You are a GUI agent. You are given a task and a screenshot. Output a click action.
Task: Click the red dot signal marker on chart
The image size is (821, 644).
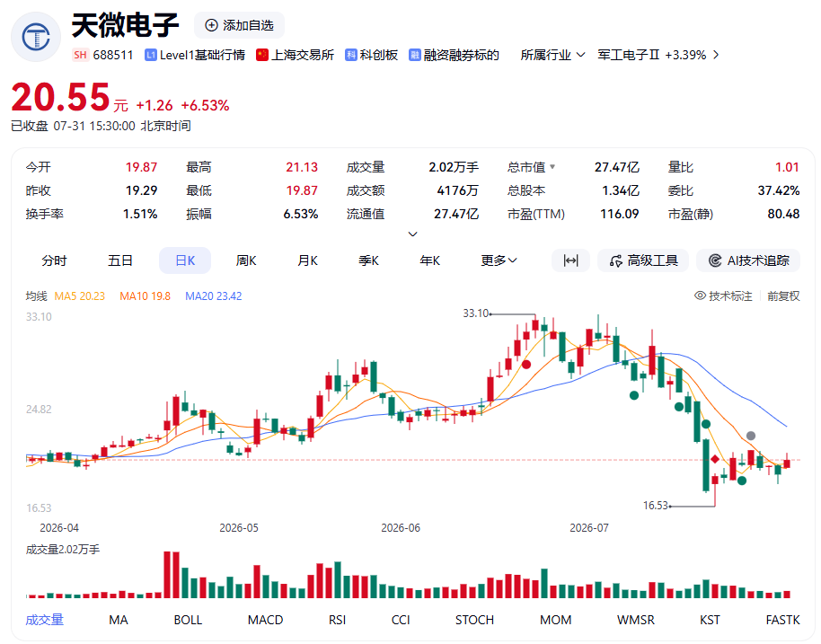click(526, 365)
